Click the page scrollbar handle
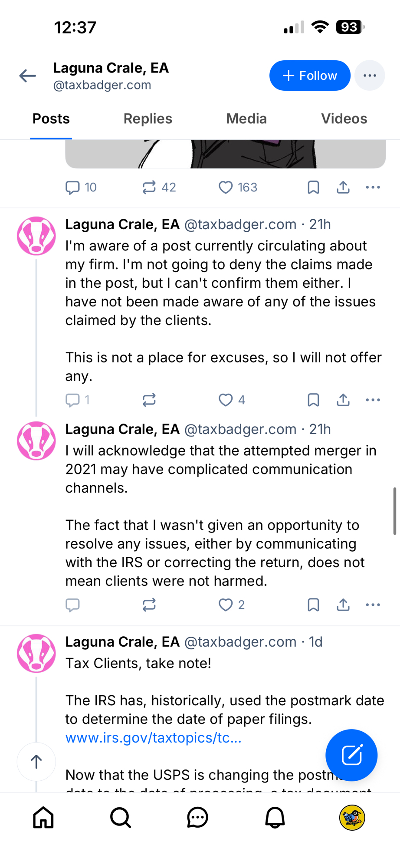Screen dimensions: 400x868 pyautogui.click(x=394, y=511)
